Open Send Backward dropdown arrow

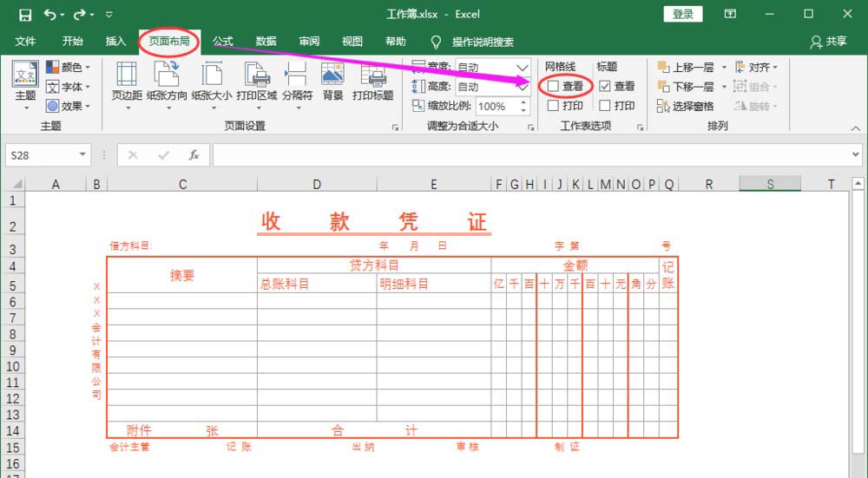724,87
